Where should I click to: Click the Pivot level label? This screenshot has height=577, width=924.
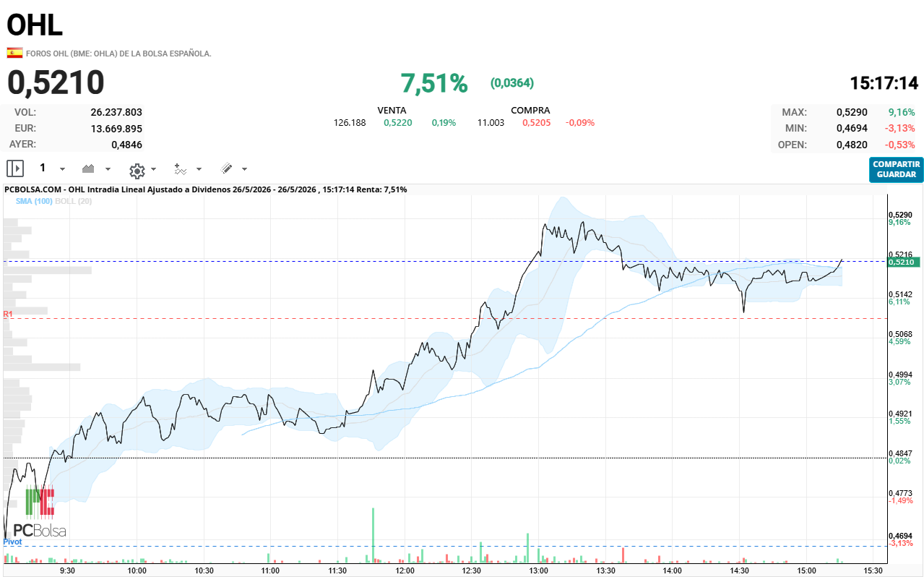click(12, 542)
